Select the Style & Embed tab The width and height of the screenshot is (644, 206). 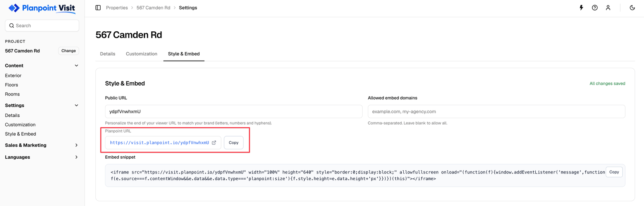click(184, 54)
